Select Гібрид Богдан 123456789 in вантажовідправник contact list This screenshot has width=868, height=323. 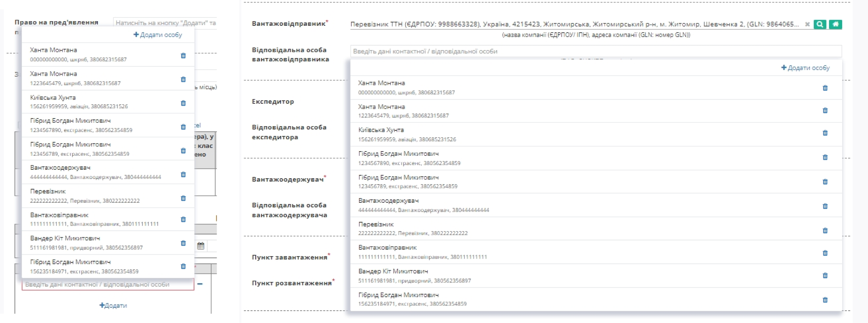tap(596, 182)
